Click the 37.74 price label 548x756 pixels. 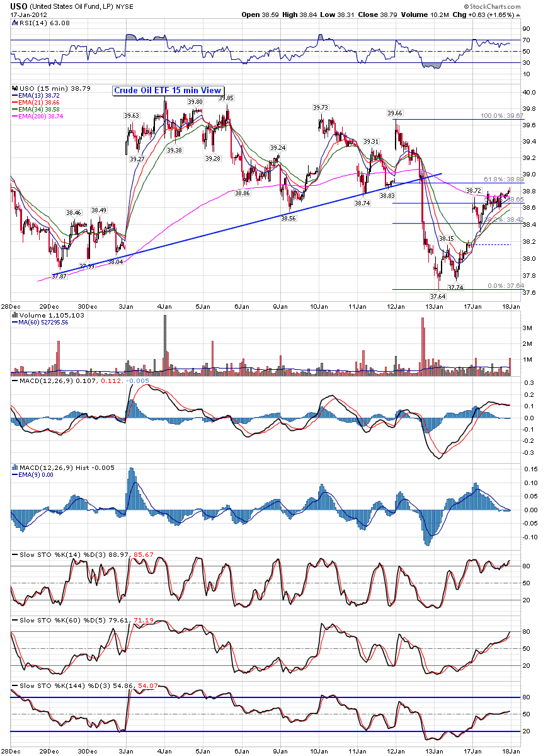coord(454,287)
